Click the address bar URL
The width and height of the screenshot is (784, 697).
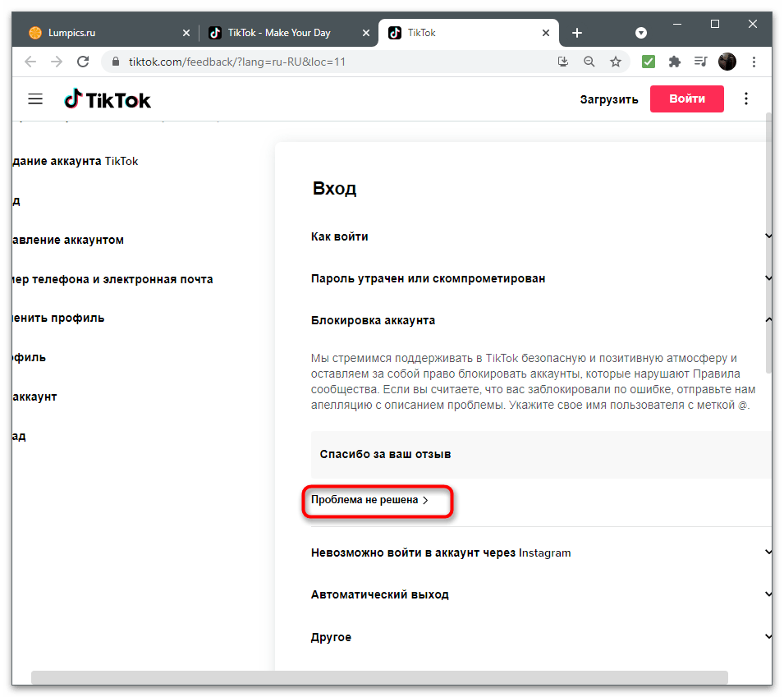point(237,62)
